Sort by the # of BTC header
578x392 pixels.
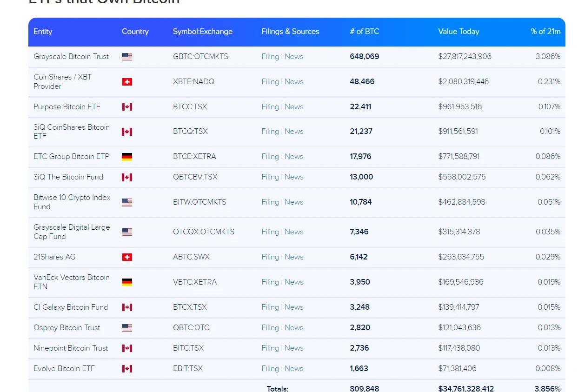click(x=364, y=32)
